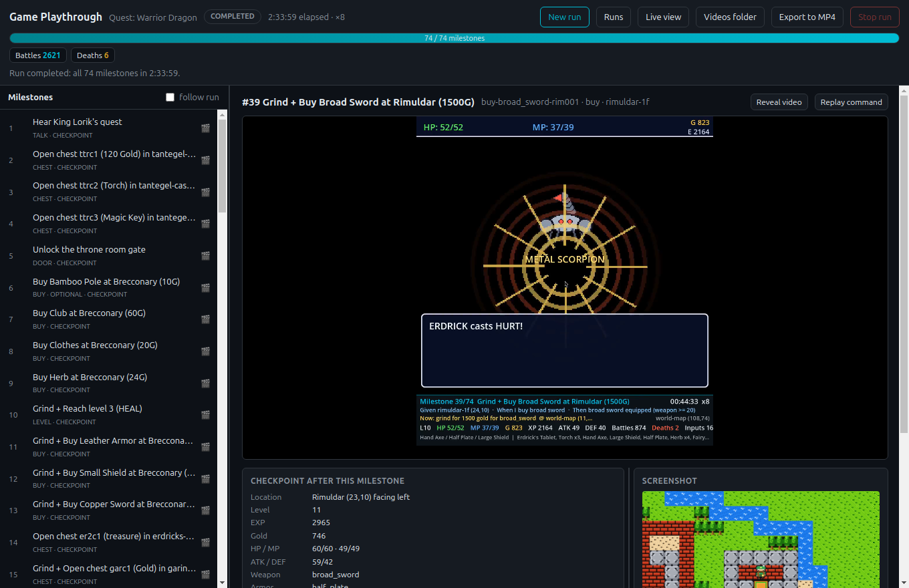The image size is (909, 588).
Task: Open the Runs list
Action: [x=614, y=17]
